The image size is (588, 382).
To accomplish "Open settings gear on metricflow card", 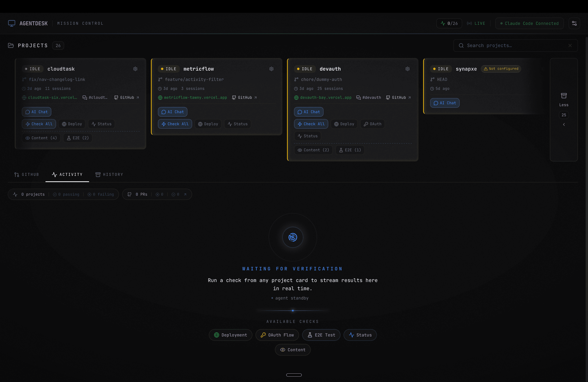I will [x=271, y=69].
